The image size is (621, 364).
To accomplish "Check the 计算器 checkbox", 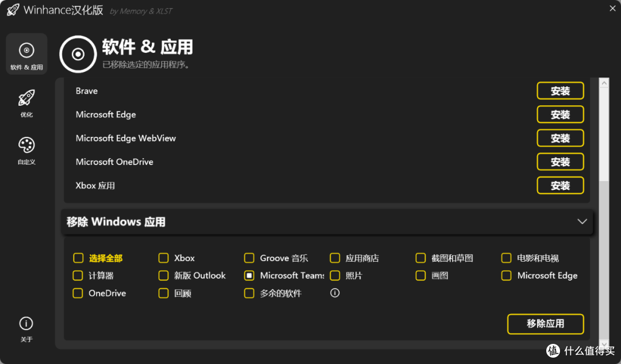I will click(x=78, y=275).
